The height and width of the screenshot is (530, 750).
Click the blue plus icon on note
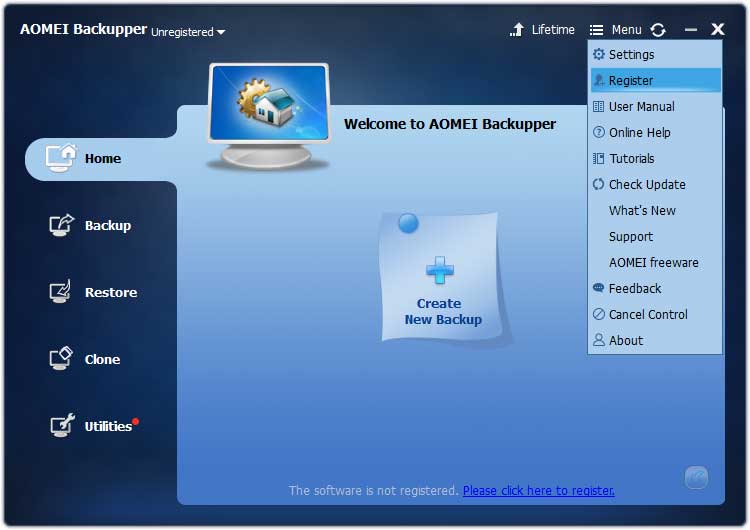tap(440, 270)
